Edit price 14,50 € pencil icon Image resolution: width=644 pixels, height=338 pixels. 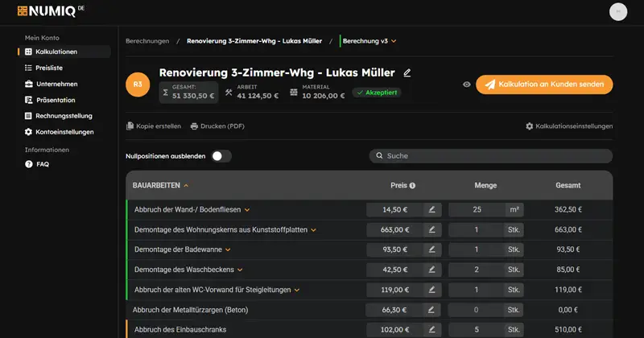tap(431, 209)
